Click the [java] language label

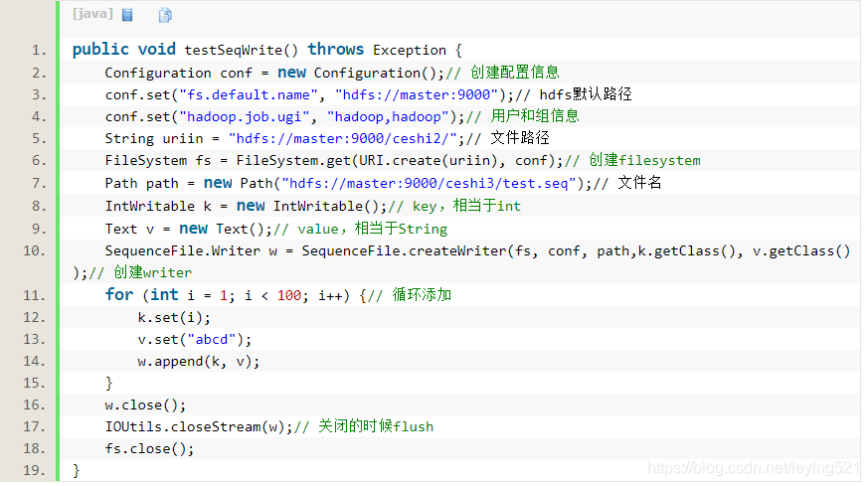(92, 14)
